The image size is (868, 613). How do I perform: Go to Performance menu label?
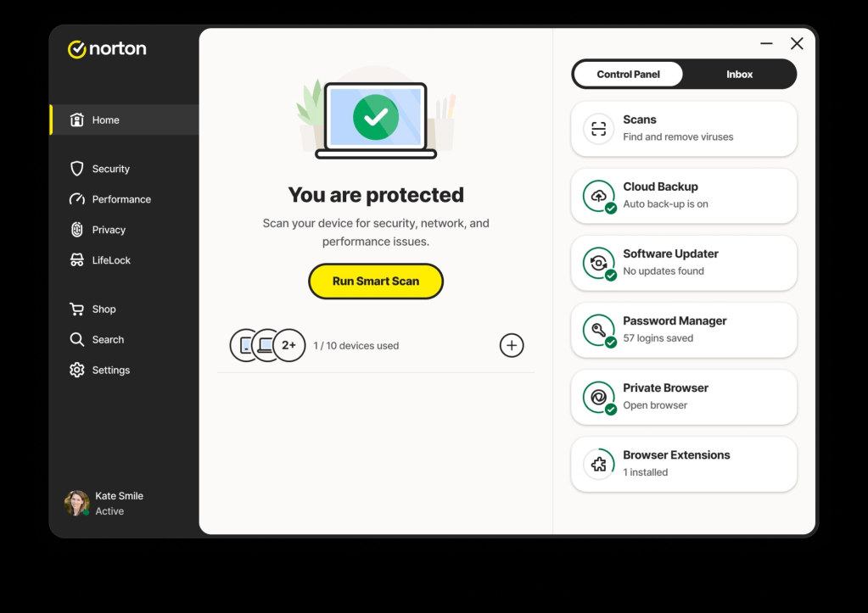121,199
